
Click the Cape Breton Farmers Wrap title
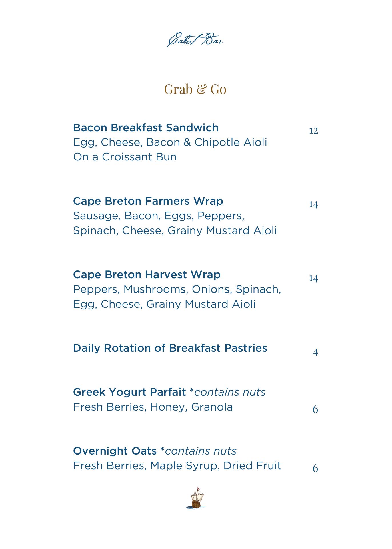pyautogui.click(x=148, y=201)
